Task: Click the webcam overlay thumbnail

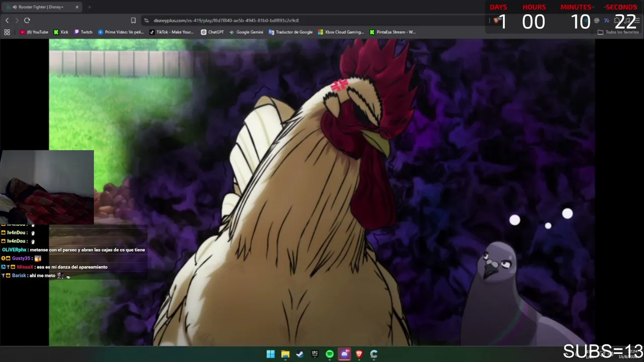Action: coord(47,187)
